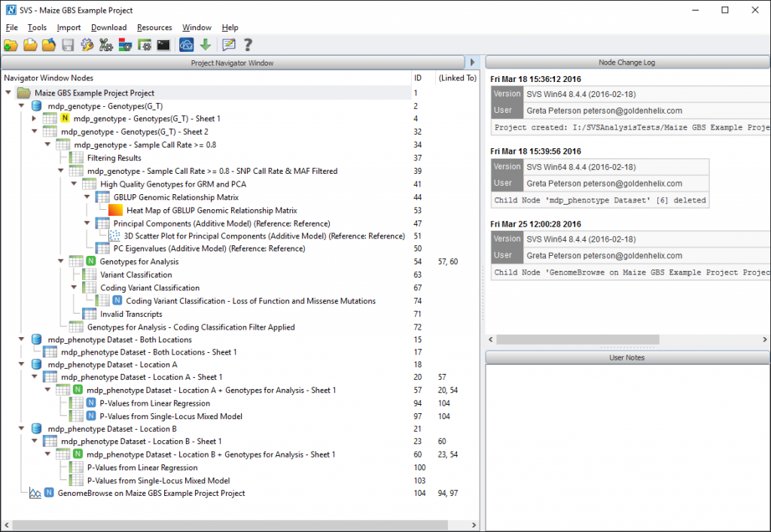This screenshot has width=771, height=532.
Task: Click the new project folder icon
Action: click(11, 45)
